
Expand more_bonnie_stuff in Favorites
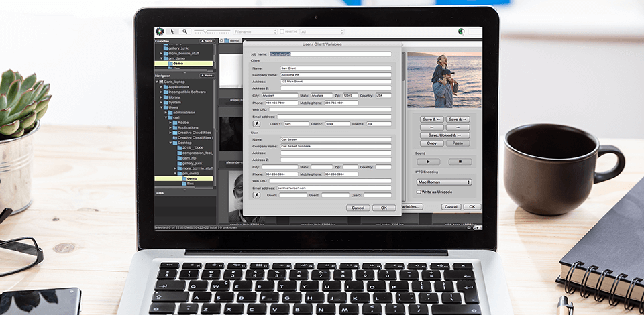tap(162, 54)
